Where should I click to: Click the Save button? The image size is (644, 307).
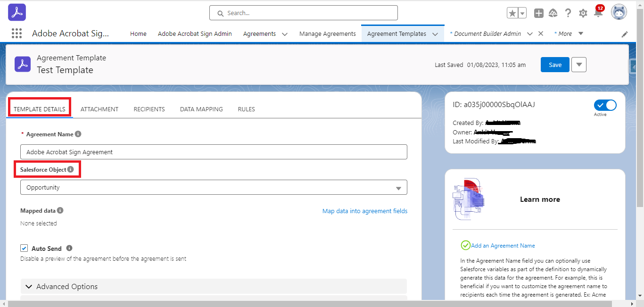pos(555,65)
